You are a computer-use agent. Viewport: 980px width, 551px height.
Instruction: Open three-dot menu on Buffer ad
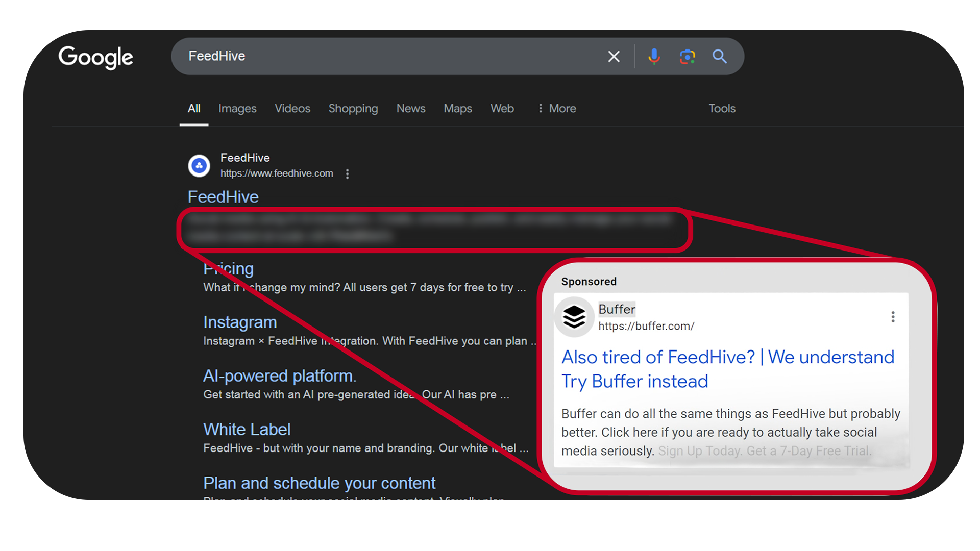click(x=893, y=317)
